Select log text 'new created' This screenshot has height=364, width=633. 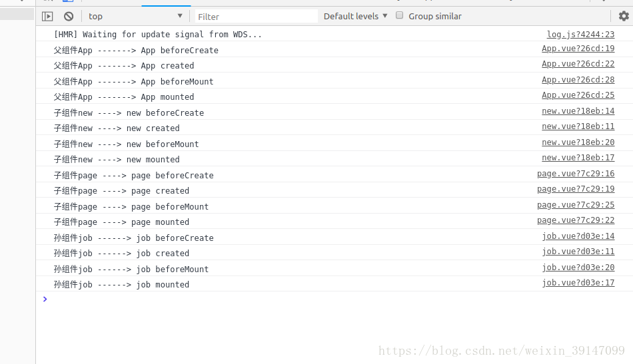153,128
